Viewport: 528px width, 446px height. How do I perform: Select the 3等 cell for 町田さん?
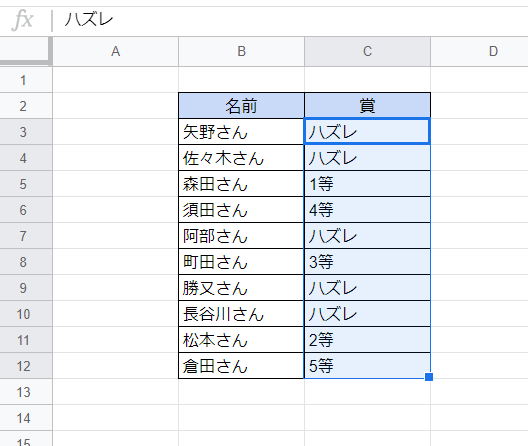coord(367,262)
